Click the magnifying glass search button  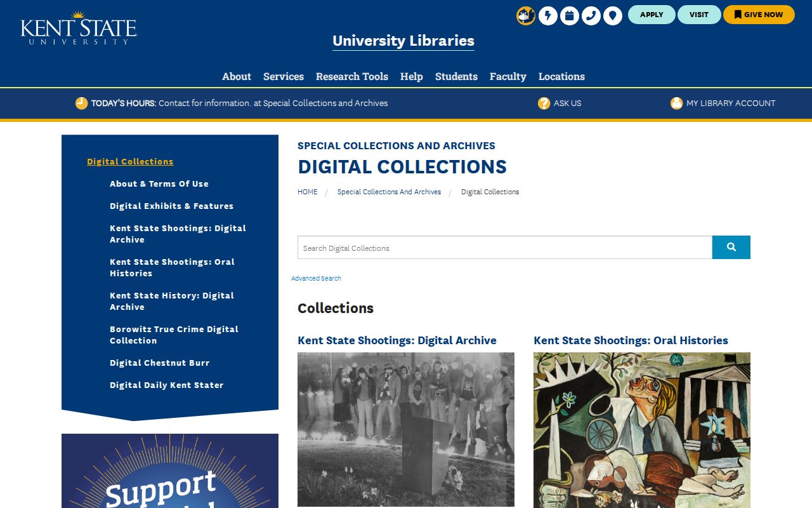[x=731, y=247]
